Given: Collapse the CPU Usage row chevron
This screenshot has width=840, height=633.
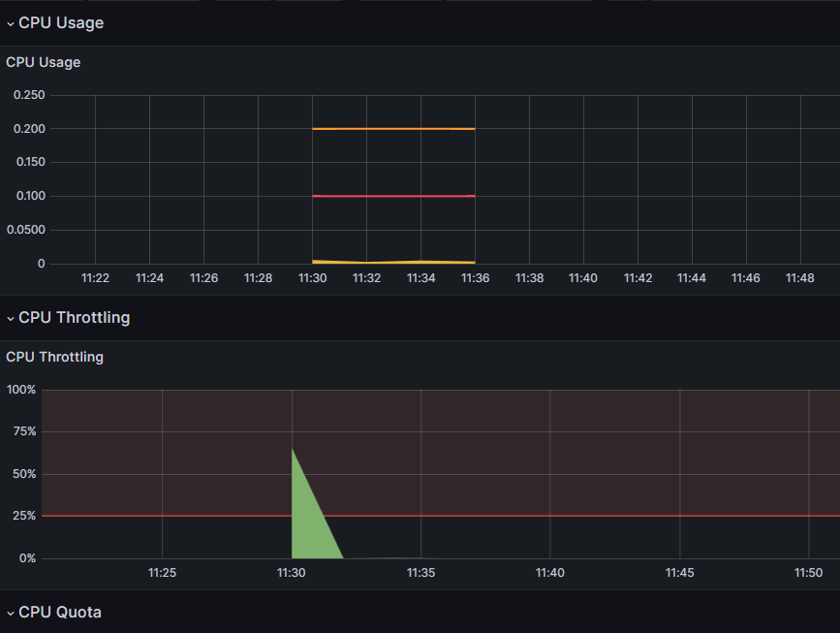Looking at the screenshot, I should [11, 23].
